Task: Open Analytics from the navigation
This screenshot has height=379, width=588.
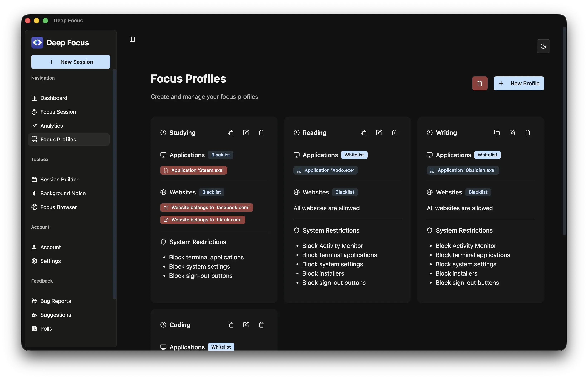Action: pos(69,126)
